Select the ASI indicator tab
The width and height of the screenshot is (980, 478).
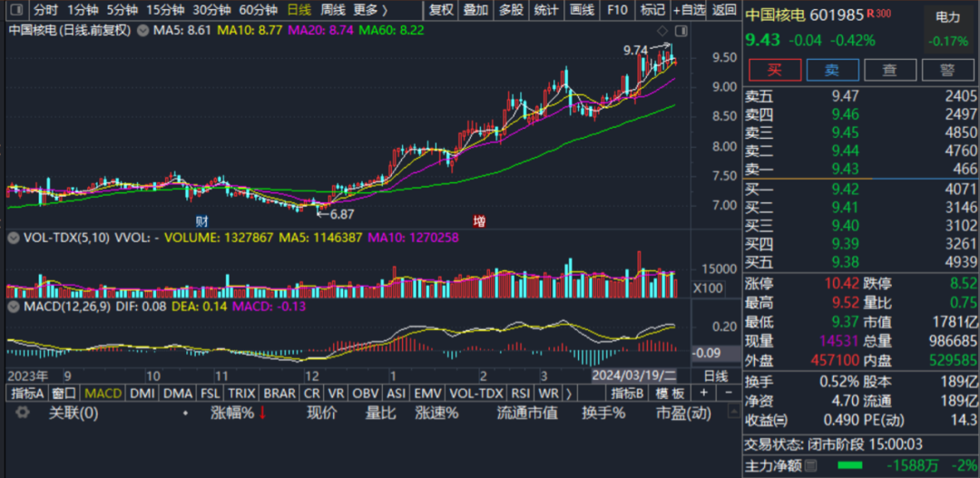tap(397, 393)
